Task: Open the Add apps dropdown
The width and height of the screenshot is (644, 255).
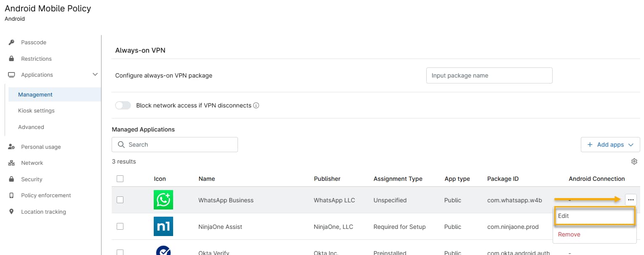Action: pos(610,145)
